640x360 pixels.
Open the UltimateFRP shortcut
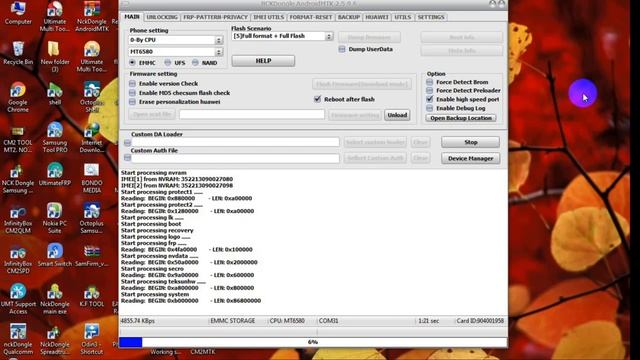55,174
